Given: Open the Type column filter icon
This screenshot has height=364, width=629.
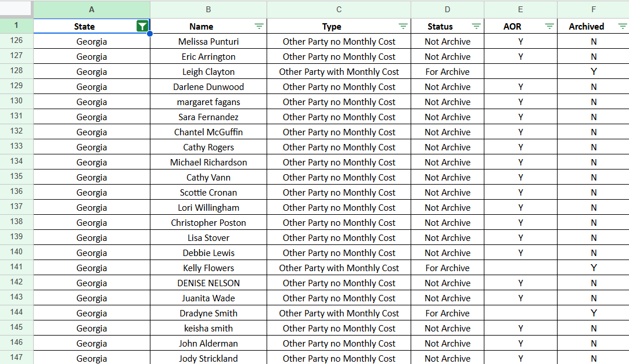Looking at the screenshot, I should 403,27.
